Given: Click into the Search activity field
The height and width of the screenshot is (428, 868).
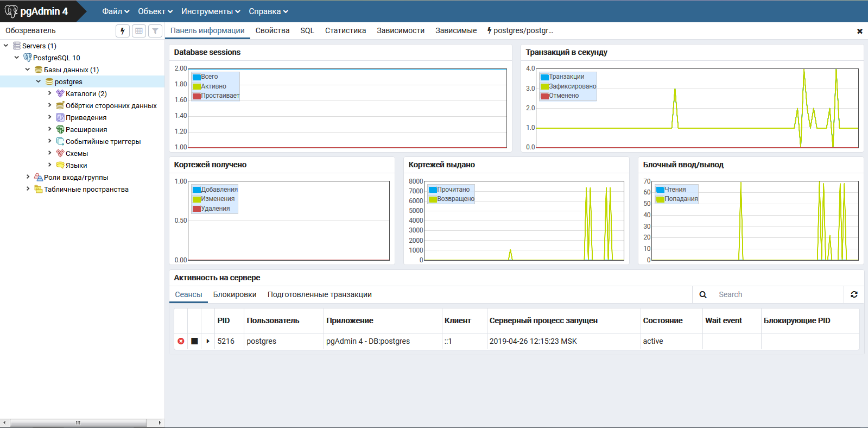Looking at the screenshot, I should click(778, 294).
